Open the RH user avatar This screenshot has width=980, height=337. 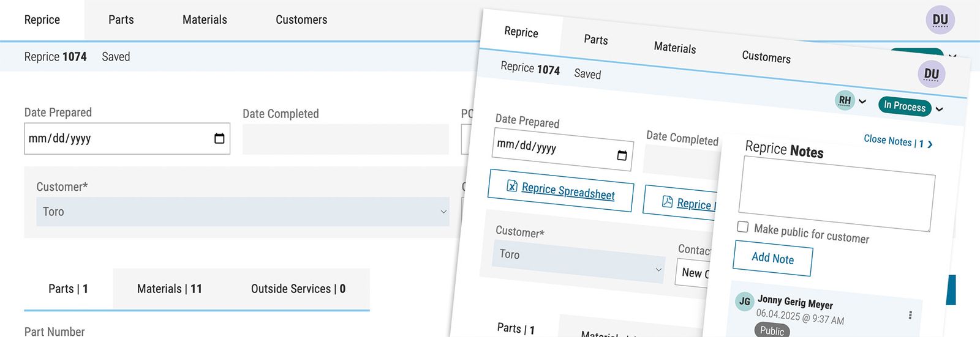pyautogui.click(x=845, y=100)
